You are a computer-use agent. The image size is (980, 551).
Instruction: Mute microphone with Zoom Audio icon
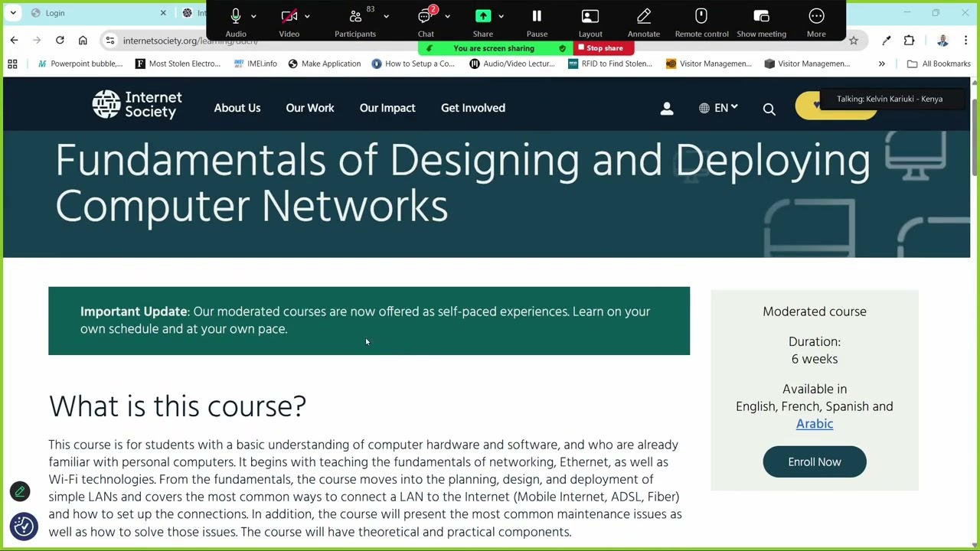(x=236, y=16)
